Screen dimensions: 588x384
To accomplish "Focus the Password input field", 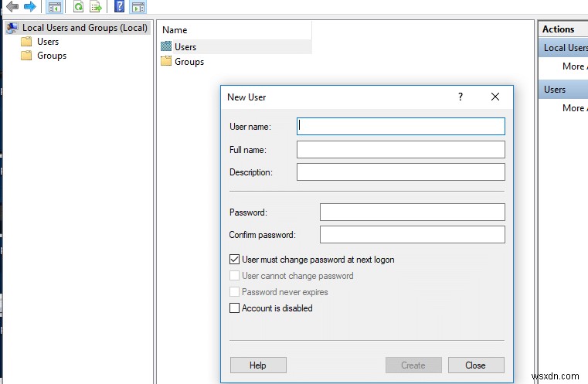I will 413,212.
